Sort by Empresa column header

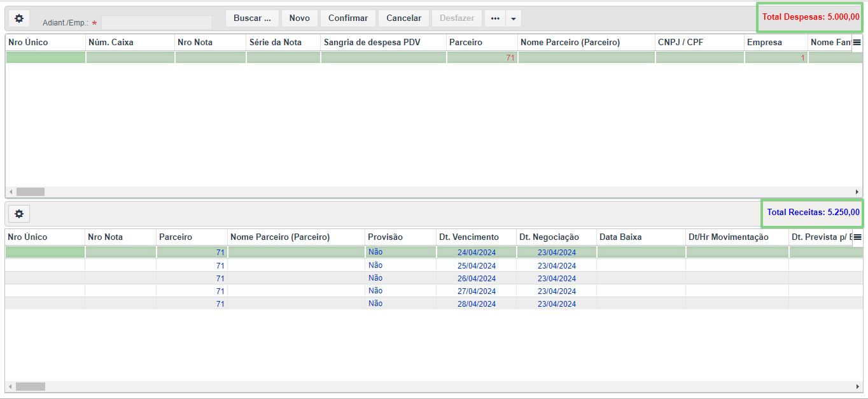[x=776, y=42]
